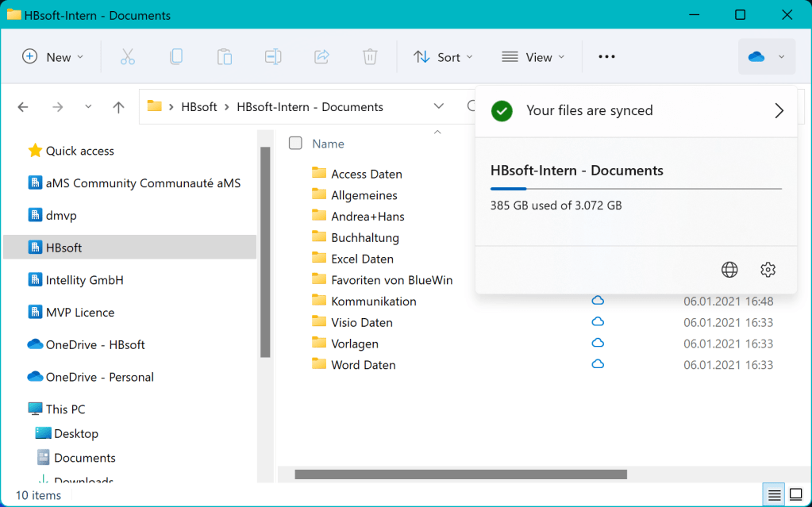
Task: Go up one folder level
Action: (x=118, y=106)
